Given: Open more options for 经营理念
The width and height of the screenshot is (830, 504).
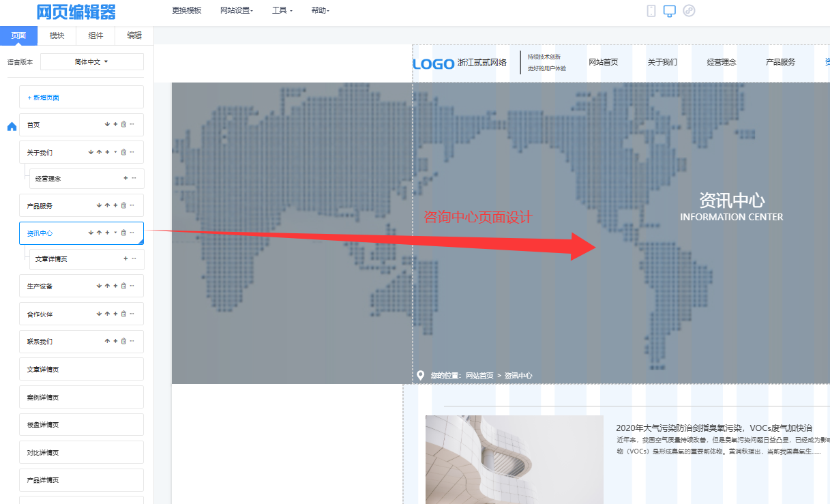Looking at the screenshot, I should pos(134,178).
